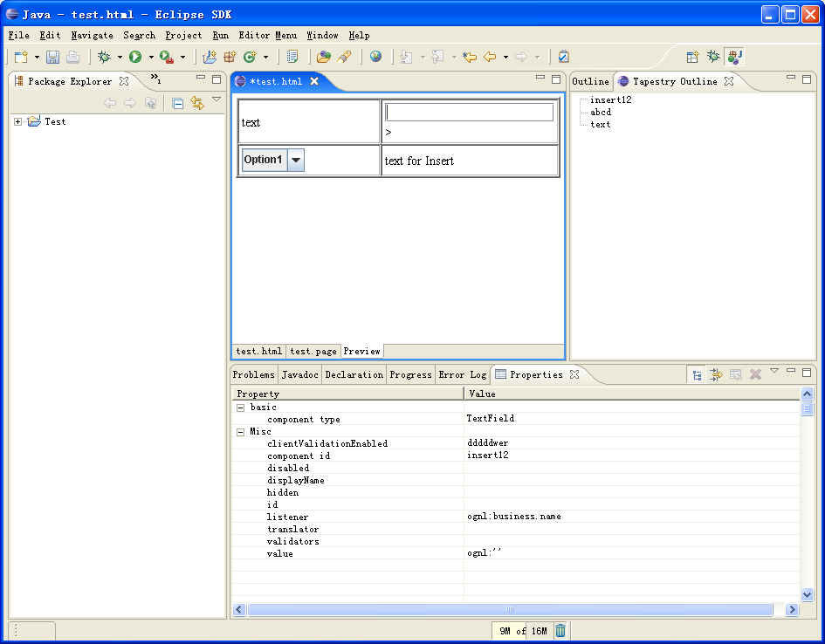The image size is (825, 644).
Task: Open the Option1 combo box in preview
Action: pyautogui.click(x=296, y=160)
